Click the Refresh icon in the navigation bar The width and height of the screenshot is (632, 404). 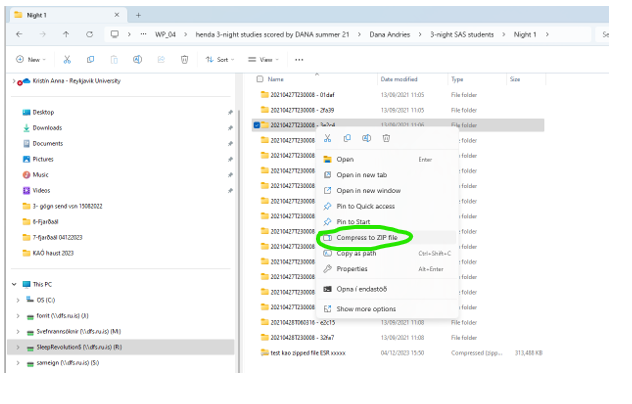pyautogui.click(x=89, y=34)
